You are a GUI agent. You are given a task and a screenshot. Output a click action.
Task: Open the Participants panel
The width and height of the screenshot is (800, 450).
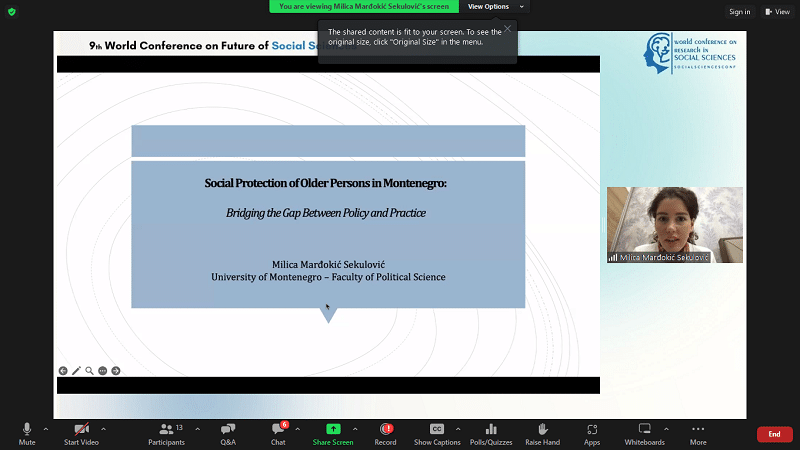coord(166,432)
